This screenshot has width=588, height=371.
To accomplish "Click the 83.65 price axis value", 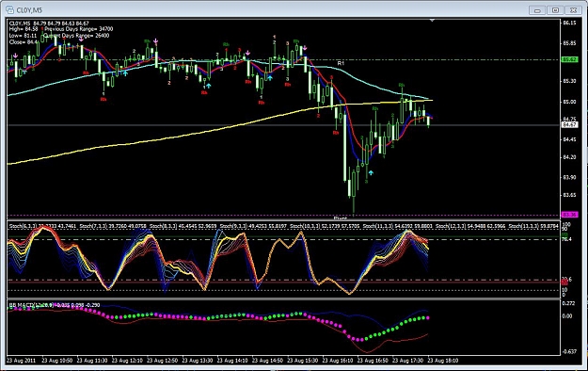I will click(569, 195).
